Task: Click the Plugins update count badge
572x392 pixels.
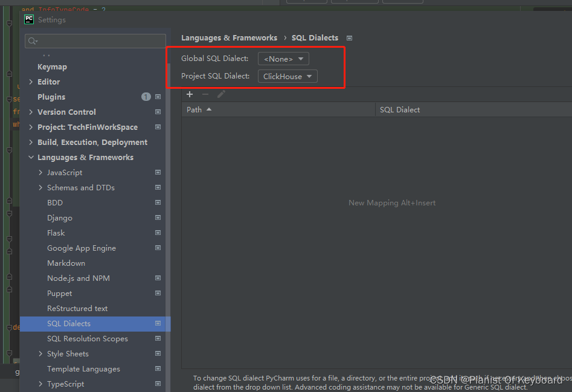Action: (146, 97)
